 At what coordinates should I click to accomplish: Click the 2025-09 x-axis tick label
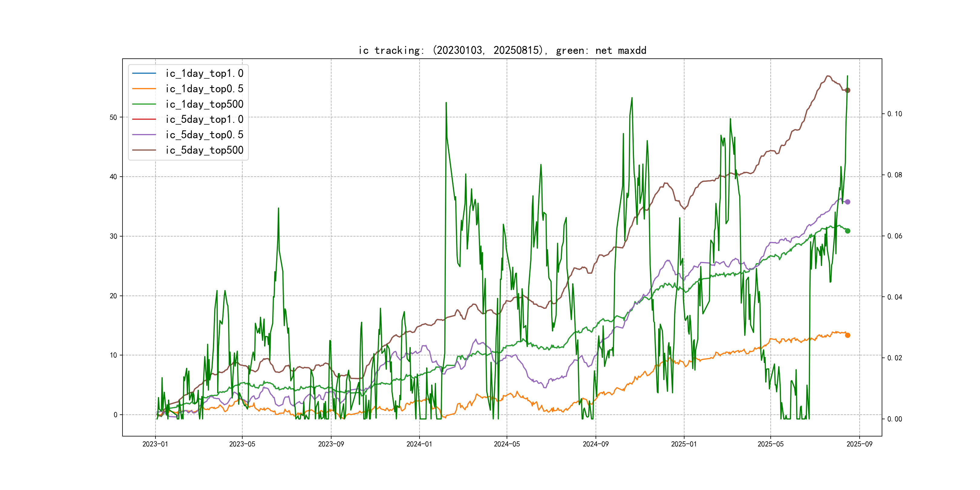859,444
